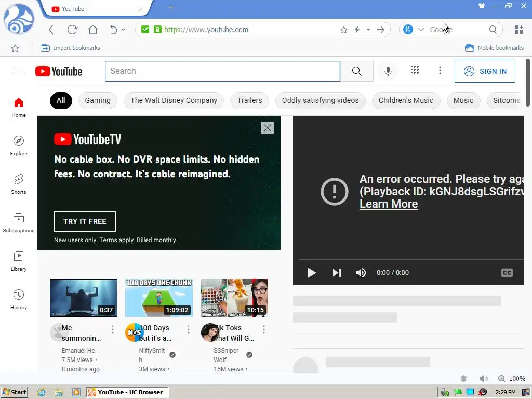This screenshot has width=532, height=399.
Task: Expand the undo history dropdown arrow
Action: [x=123, y=30]
